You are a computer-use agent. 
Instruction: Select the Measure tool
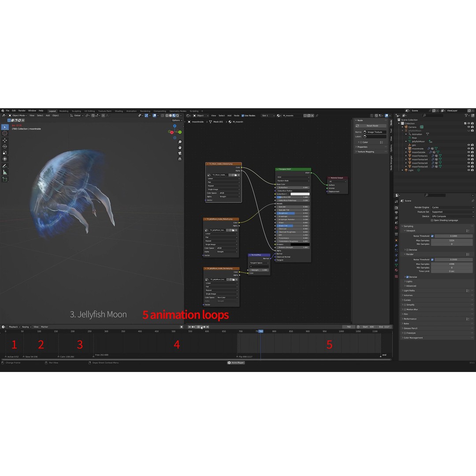click(x=5, y=172)
